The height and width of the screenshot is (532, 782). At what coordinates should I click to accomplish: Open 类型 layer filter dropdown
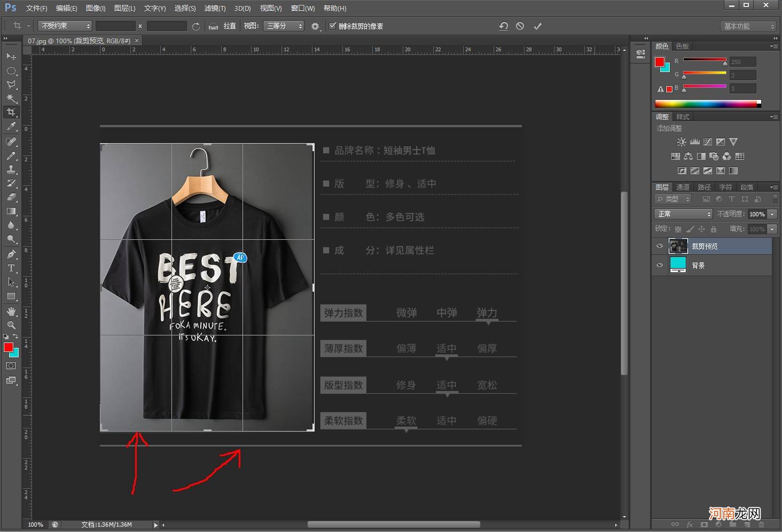[673, 199]
